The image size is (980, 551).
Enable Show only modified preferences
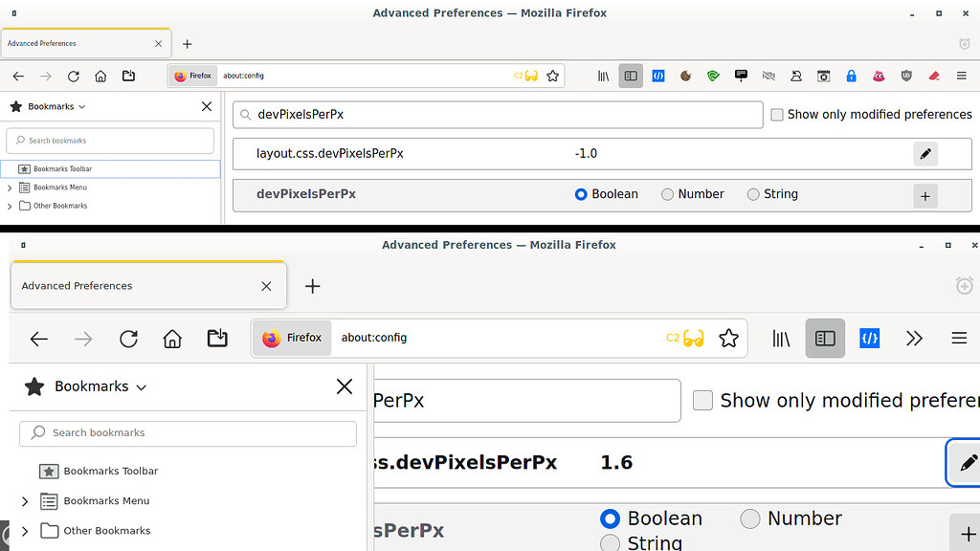(x=777, y=114)
